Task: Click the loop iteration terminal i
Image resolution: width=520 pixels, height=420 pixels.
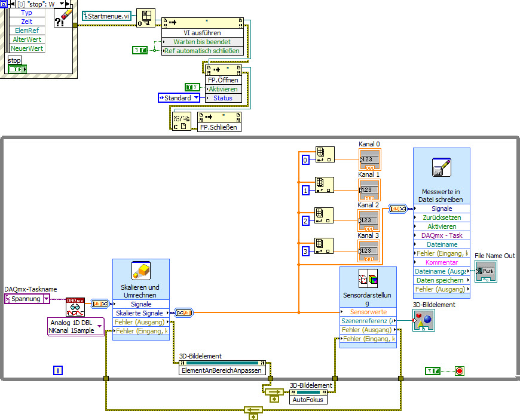Action: coord(58,370)
